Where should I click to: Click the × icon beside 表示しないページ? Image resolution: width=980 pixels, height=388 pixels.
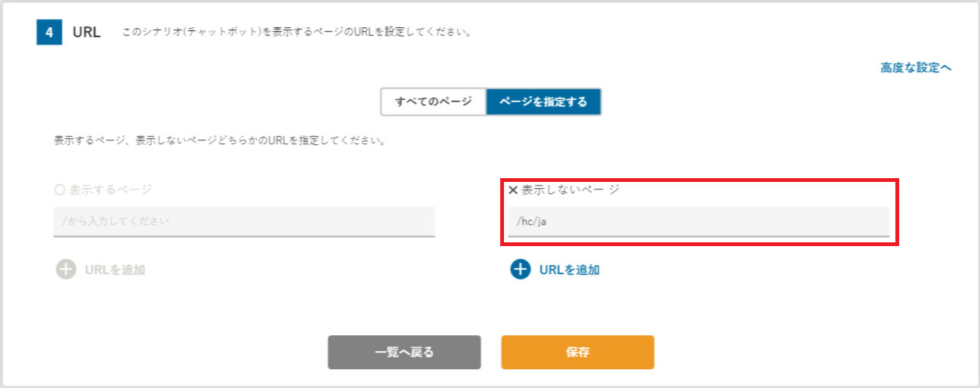[513, 190]
